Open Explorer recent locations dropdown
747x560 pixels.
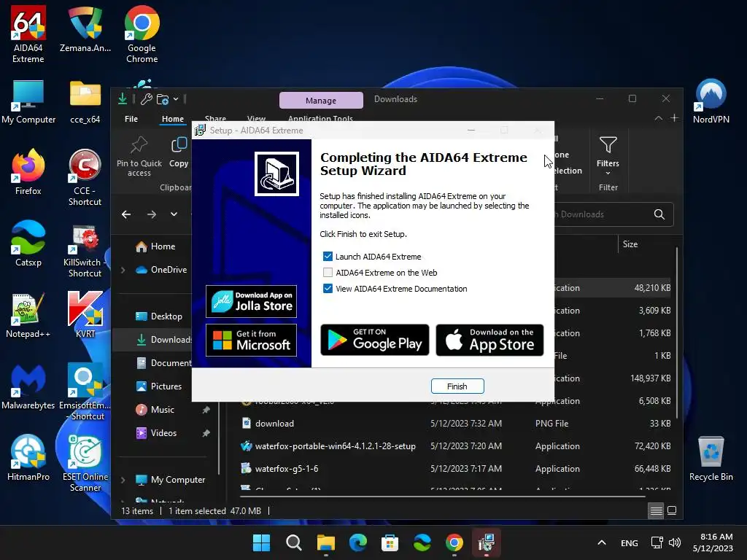pos(174,214)
